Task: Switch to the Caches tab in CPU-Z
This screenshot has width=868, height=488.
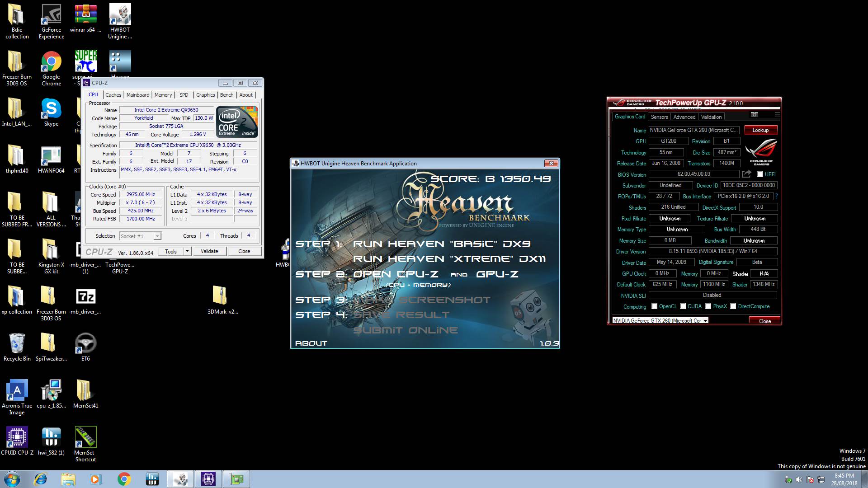Action: 113,95
